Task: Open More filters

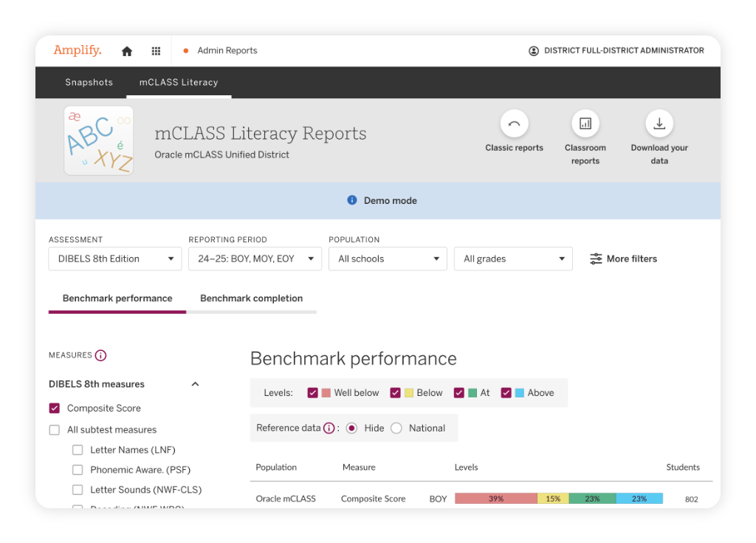Action: [624, 259]
